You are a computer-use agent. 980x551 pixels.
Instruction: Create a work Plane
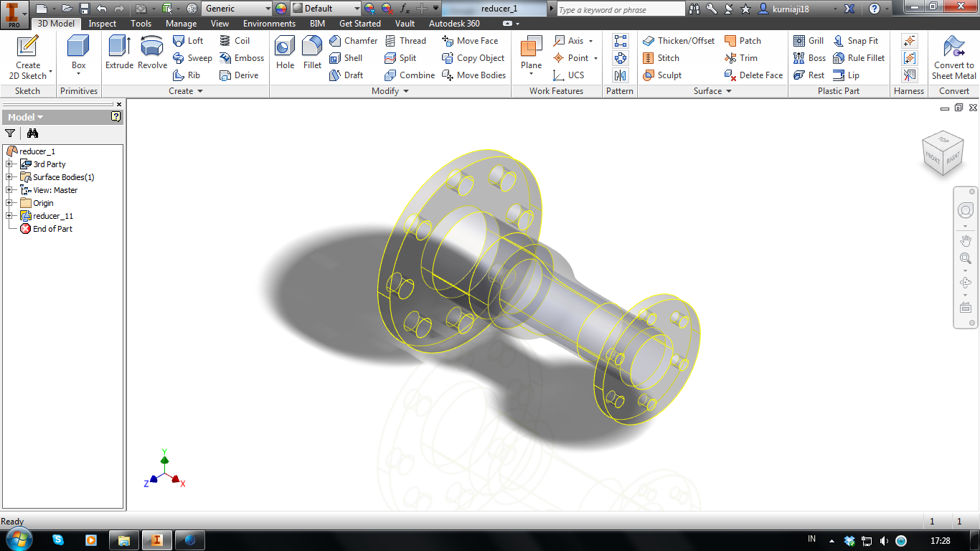(532, 55)
